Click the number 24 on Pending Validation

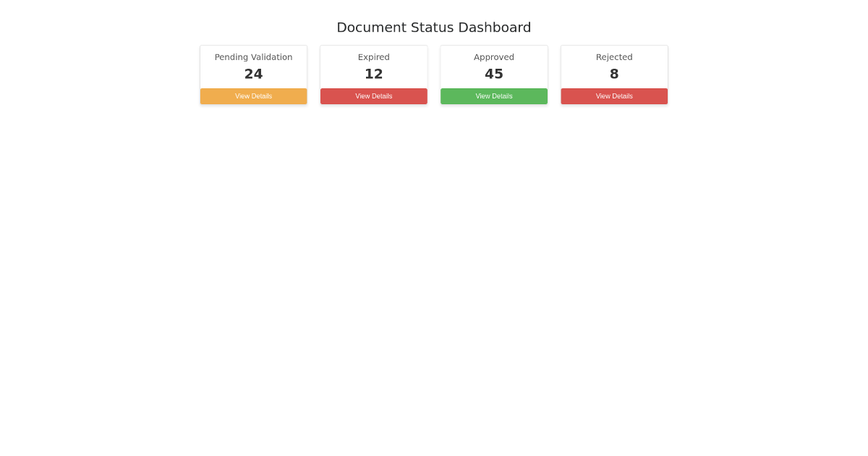coord(253,73)
